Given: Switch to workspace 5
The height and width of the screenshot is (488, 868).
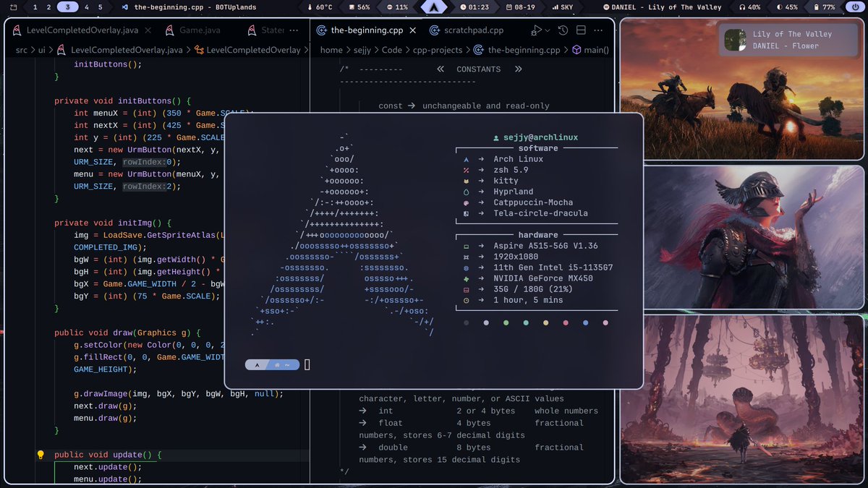Looking at the screenshot, I should click(x=100, y=7).
